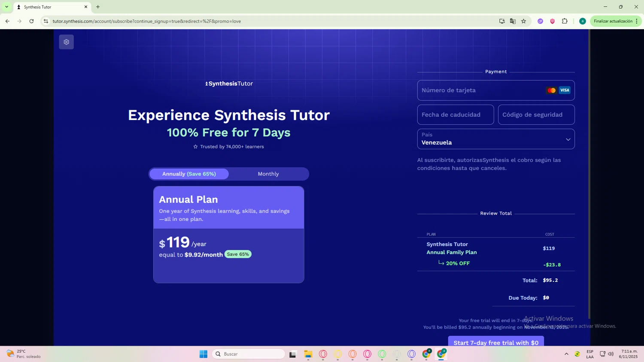This screenshot has width=644, height=362.
Task: View site information icon in address bar
Action: tap(46, 21)
